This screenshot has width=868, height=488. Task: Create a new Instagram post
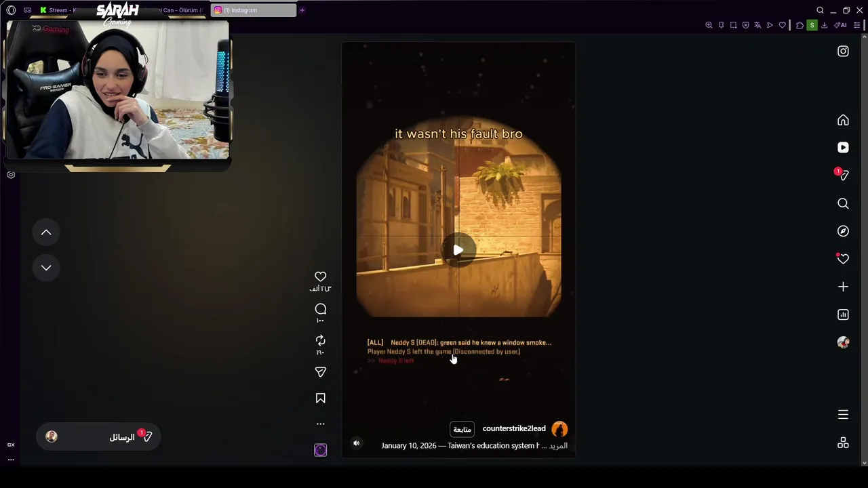[x=843, y=287]
